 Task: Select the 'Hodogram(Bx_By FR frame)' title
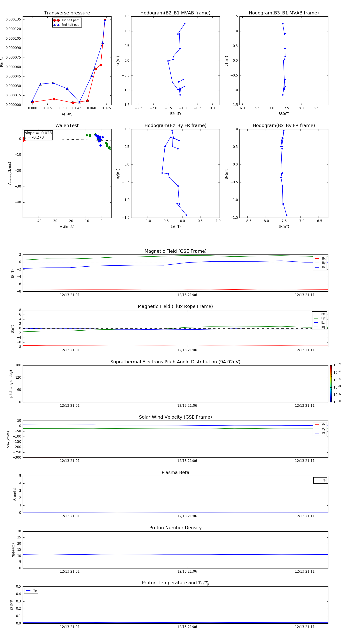click(x=284, y=125)
